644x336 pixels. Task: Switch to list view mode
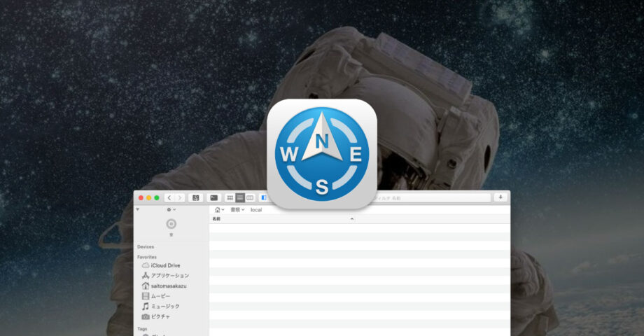240,198
